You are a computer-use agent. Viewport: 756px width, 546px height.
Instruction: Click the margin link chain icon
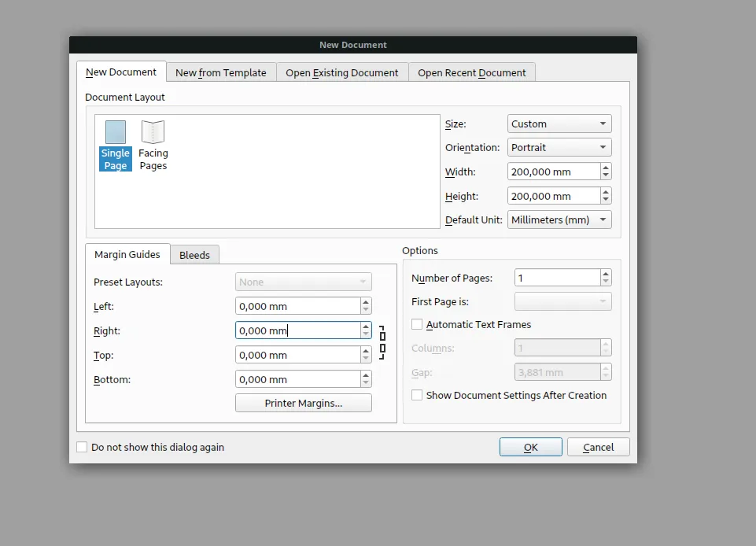coord(382,342)
